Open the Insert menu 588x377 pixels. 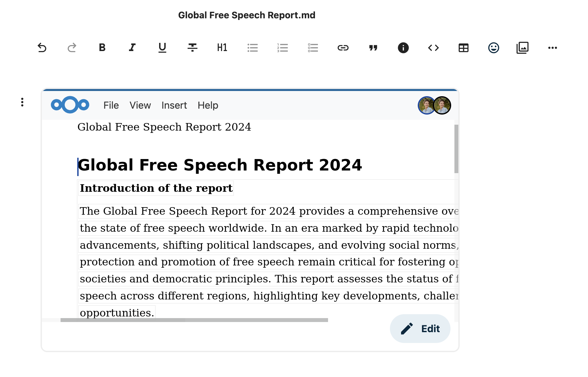pyautogui.click(x=174, y=105)
